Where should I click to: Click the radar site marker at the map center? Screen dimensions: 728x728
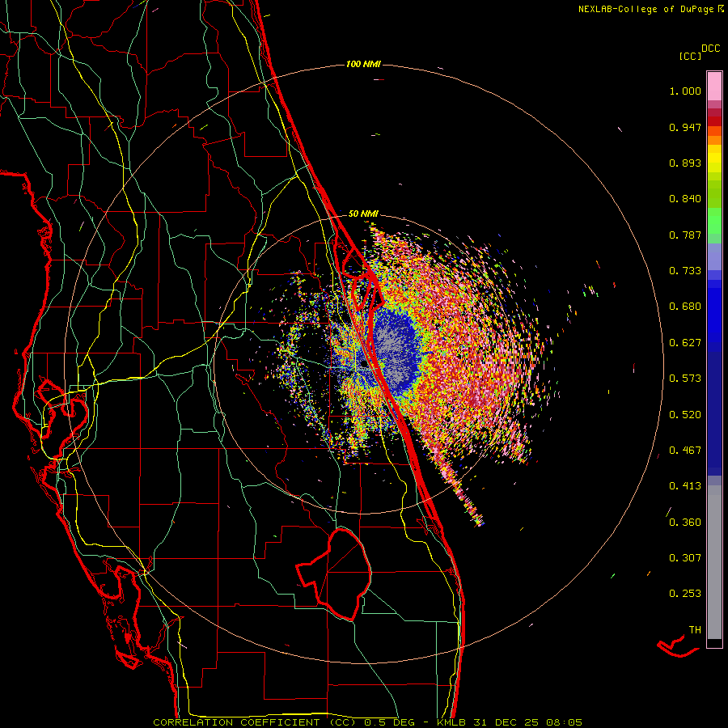click(x=363, y=365)
